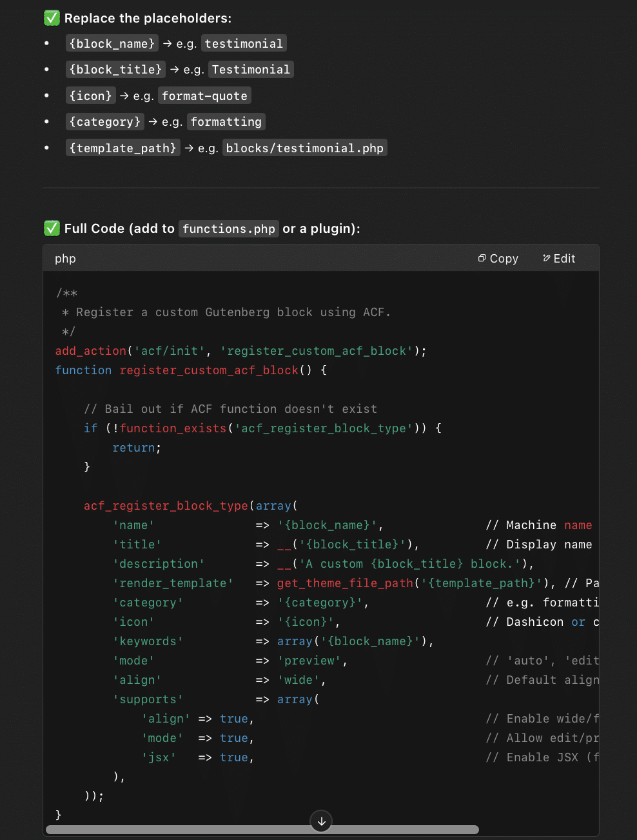
Task: Click the formatting example chip
Action: pos(226,121)
